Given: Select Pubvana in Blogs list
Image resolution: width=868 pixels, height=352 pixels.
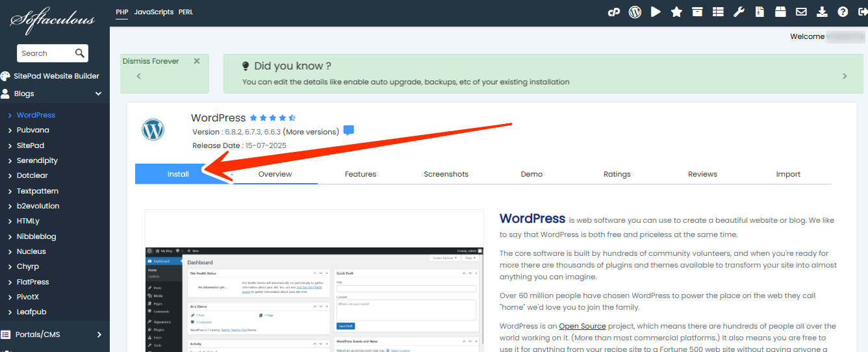Looking at the screenshot, I should pos(33,130).
